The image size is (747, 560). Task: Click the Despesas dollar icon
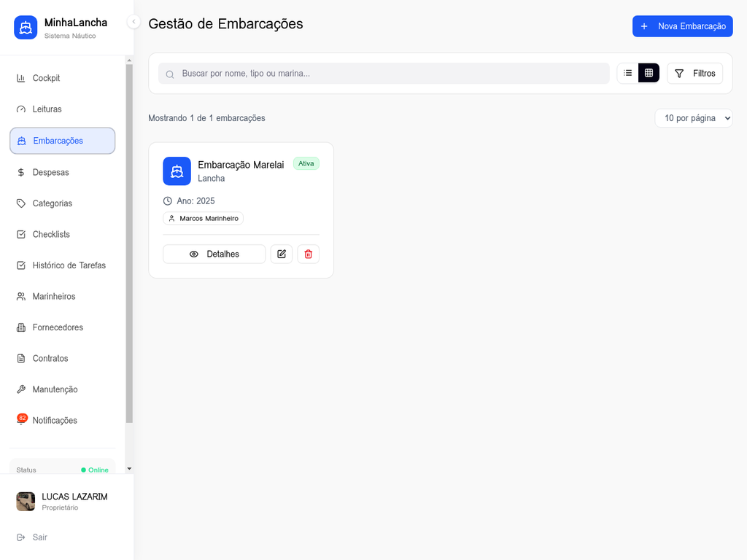click(x=20, y=172)
